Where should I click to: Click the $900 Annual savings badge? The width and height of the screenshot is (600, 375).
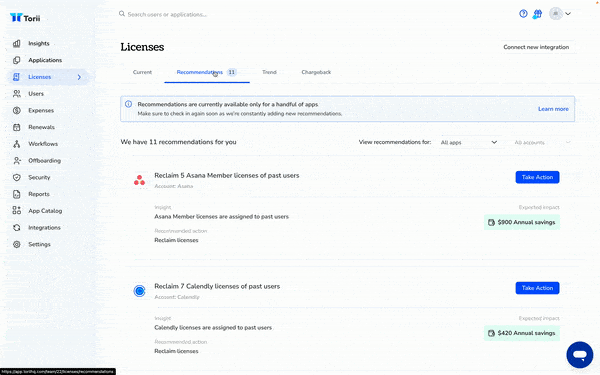click(x=522, y=222)
